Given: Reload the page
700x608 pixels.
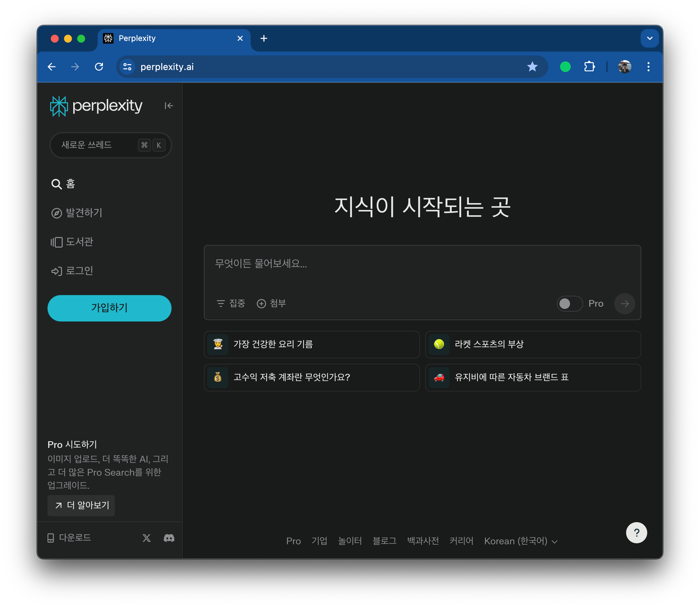Looking at the screenshot, I should [99, 67].
